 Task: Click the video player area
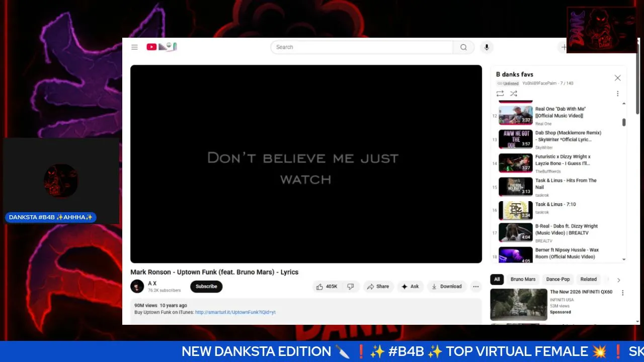(x=306, y=164)
